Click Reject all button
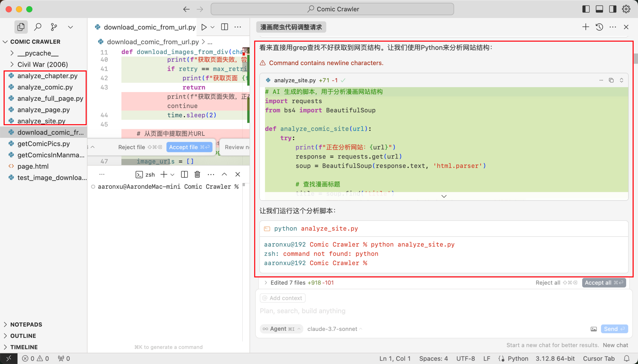The width and height of the screenshot is (638, 364). click(556, 282)
